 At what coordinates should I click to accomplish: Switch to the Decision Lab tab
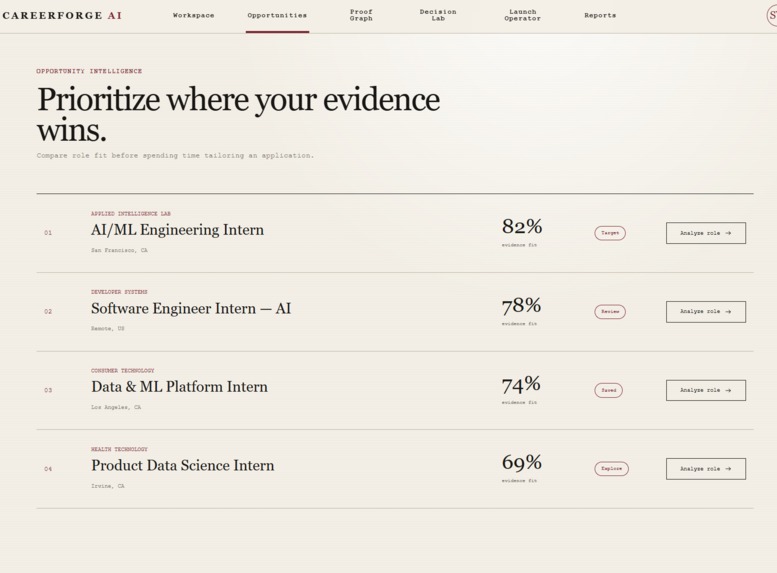pos(438,15)
